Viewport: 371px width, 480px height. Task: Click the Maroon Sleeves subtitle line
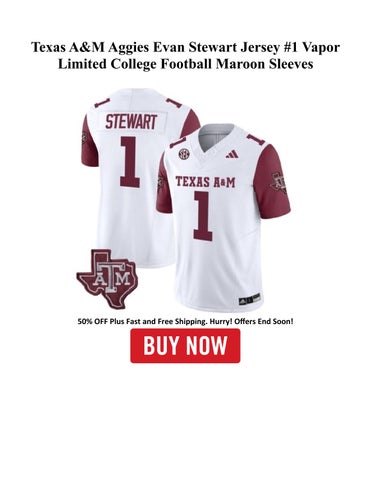[185, 64]
